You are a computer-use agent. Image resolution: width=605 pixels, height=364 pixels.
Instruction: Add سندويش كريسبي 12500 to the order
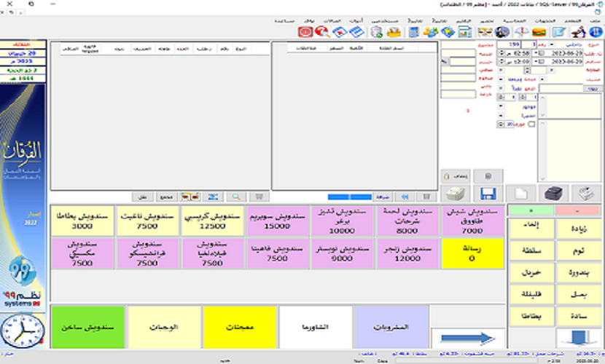211,221
